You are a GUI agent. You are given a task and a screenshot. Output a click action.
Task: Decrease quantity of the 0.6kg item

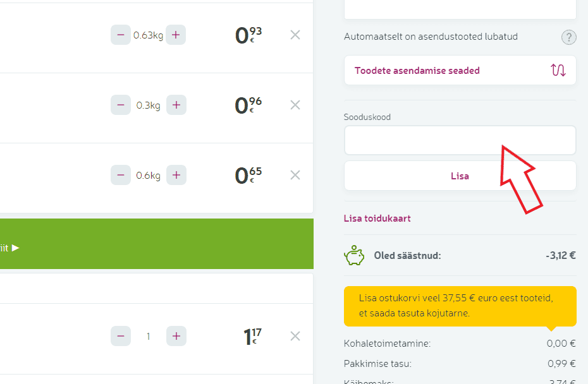coord(120,175)
